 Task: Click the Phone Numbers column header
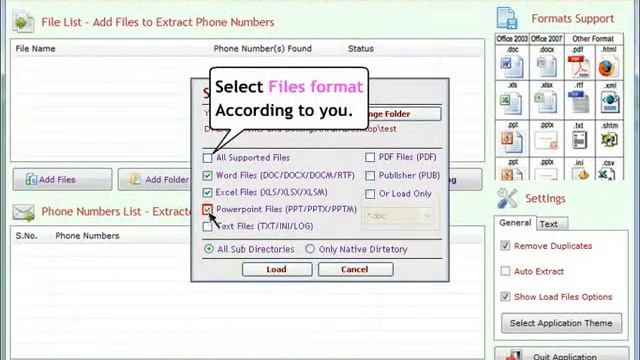(x=87, y=236)
